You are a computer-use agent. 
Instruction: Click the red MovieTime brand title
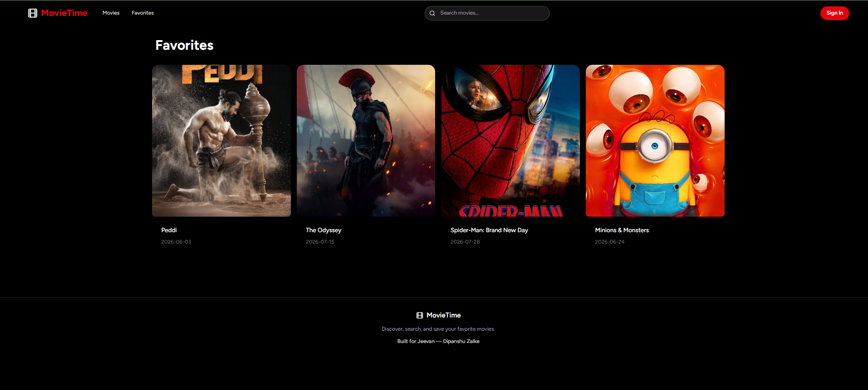tap(64, 13)
